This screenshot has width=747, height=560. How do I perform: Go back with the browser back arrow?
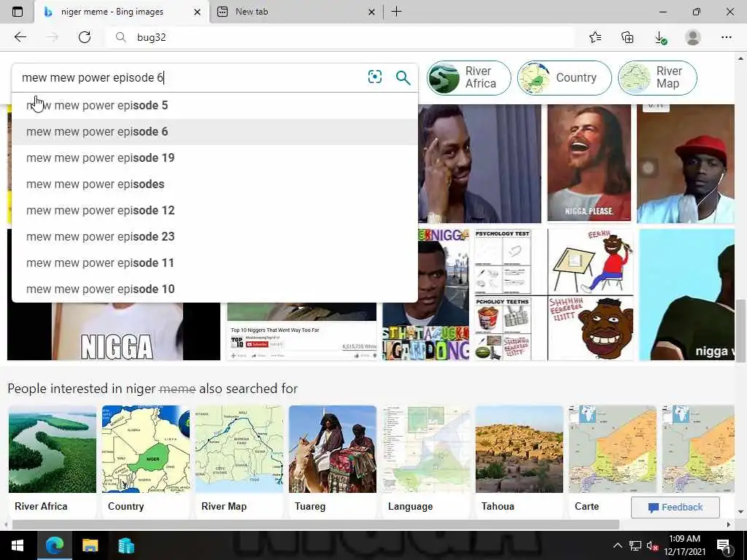point(20,37)
